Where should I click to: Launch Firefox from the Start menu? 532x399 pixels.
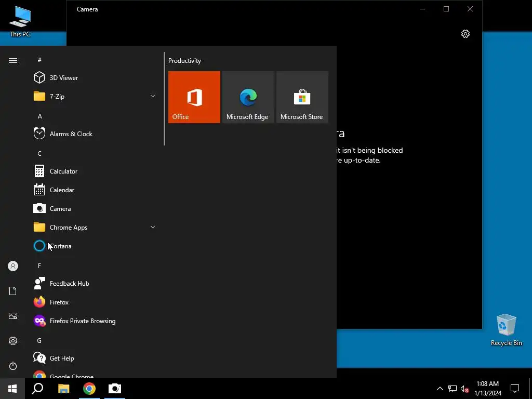click(x=95, y=302)
